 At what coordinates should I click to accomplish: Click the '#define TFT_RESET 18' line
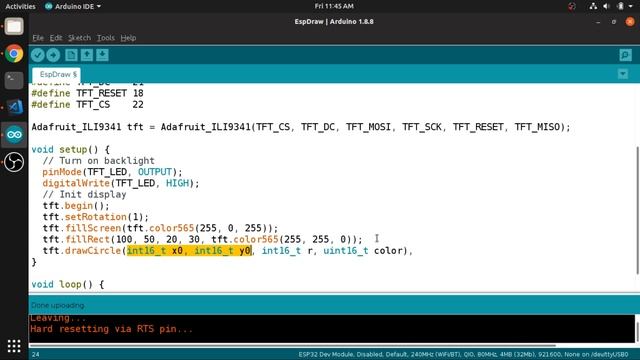pyautogui.click(x=87, y=93)
